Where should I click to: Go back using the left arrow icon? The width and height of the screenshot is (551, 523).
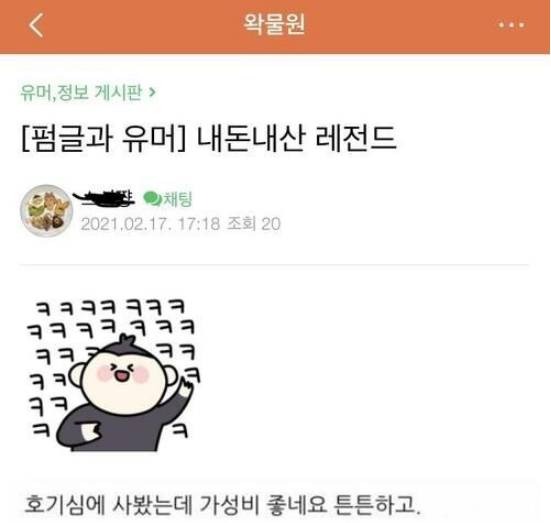coord(36,25)
